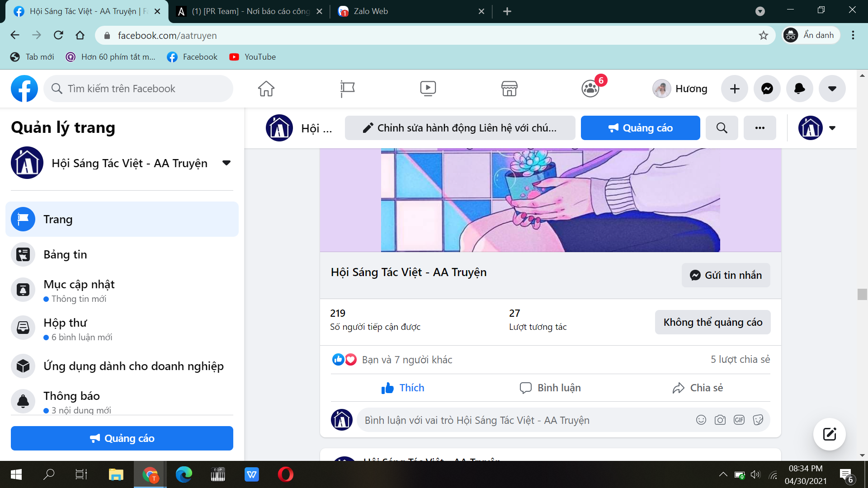Add a GIF to the comment
This screenshot has width=868, height=488.
[x=739, y=420]
